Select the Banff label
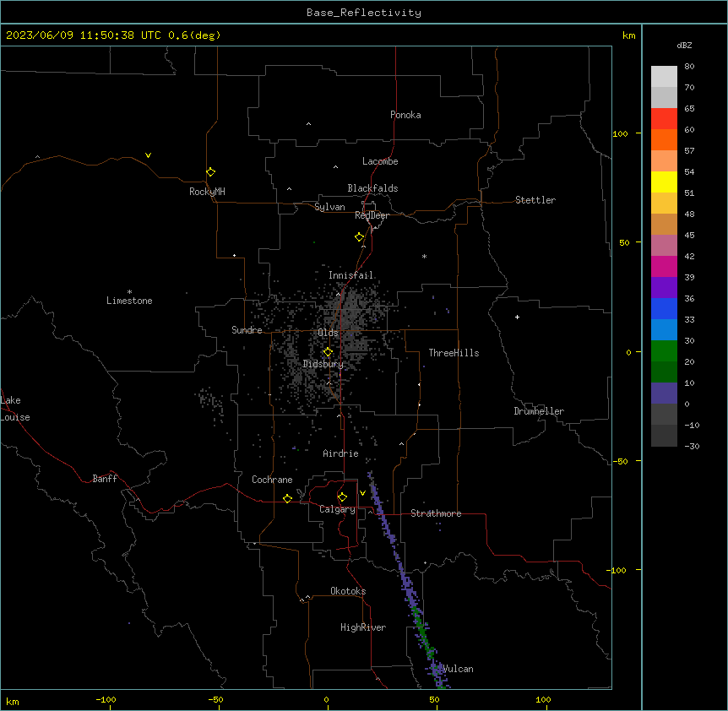728x711 pixels. (x=105, y=479)
